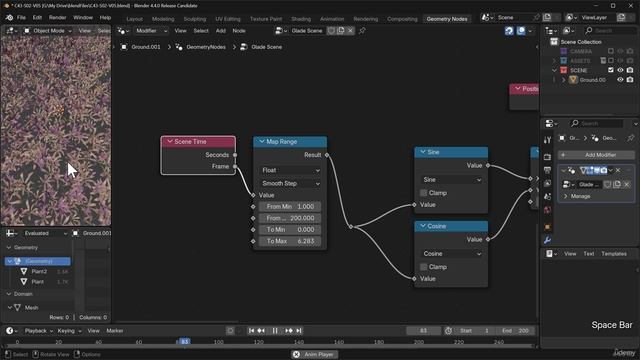Open the Sine operation dropdown
Screen dimensions: 640x360
451,180
